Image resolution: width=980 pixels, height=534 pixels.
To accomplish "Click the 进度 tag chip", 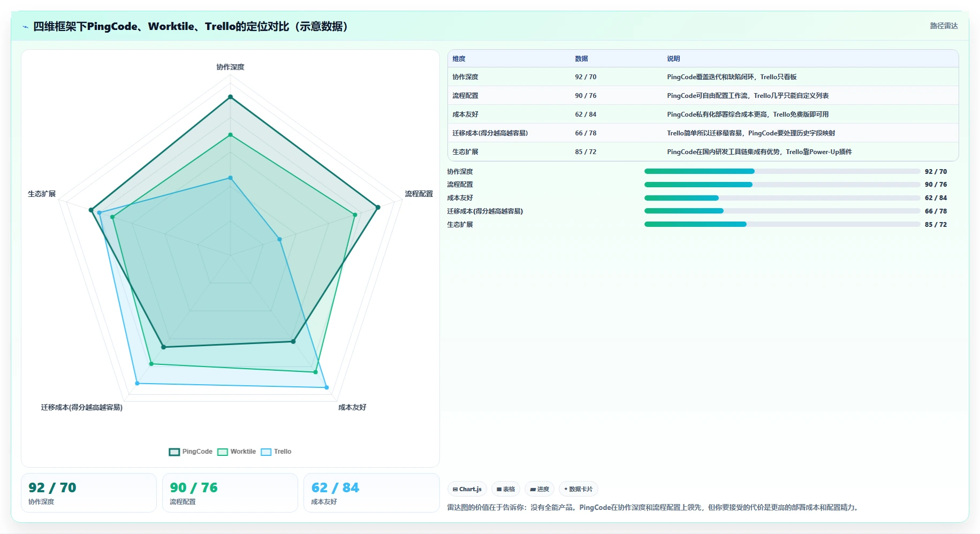I will coord(540,489).
